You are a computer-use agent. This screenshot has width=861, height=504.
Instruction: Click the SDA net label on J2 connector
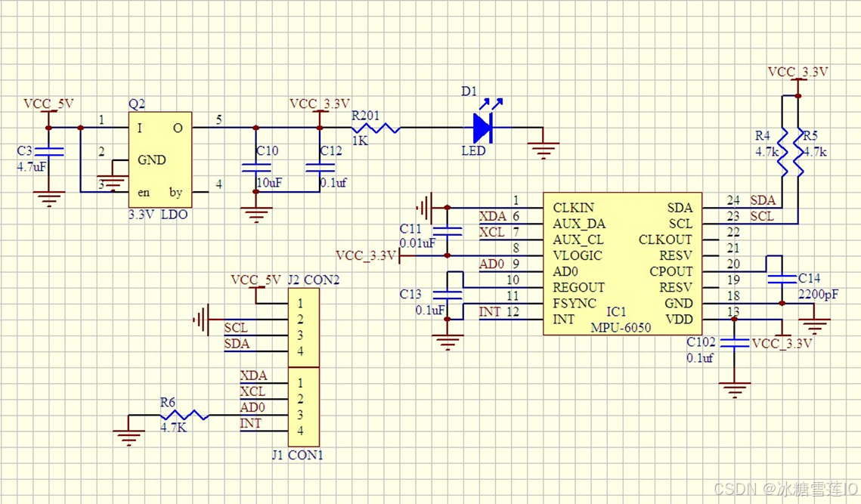[237, 344]
